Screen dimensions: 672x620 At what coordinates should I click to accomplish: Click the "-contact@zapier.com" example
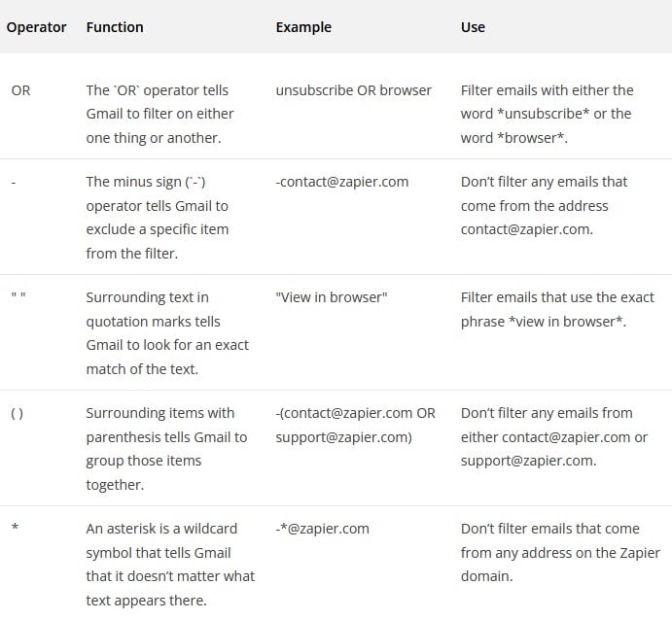tap(341, 182)
